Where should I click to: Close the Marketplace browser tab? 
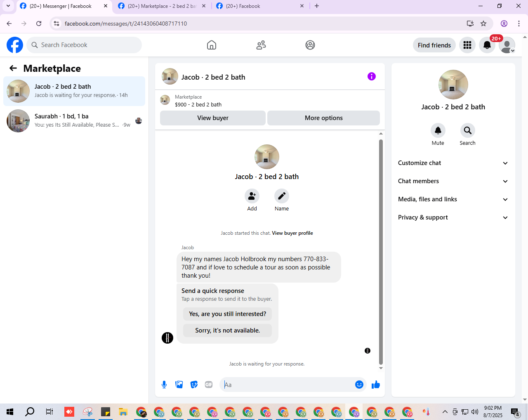(x=204, y=6)
